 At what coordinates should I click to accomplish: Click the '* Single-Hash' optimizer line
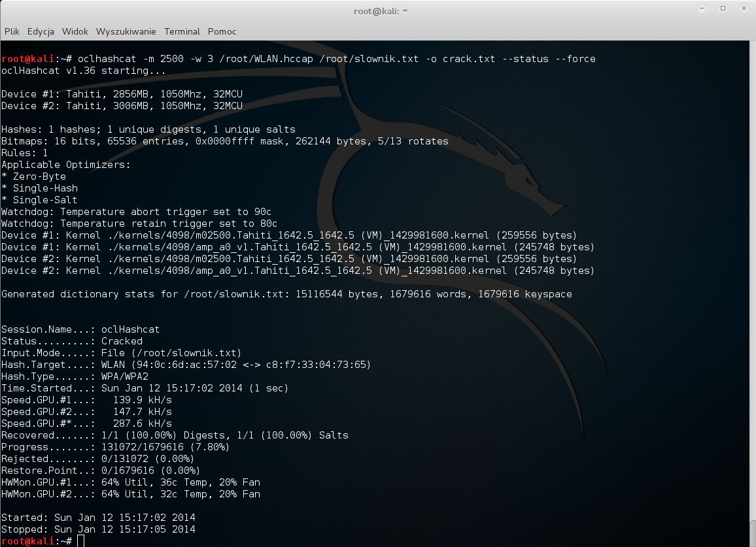39,188
